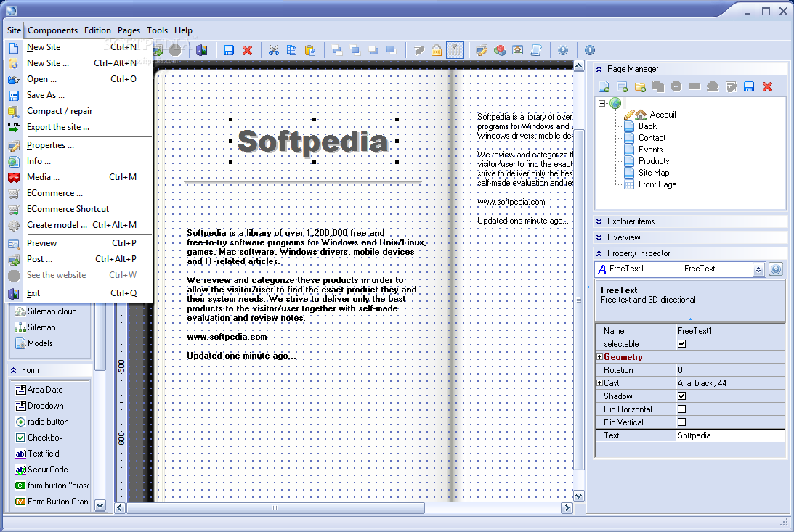The width and height of the screenshot is (794, 532).
Task: Open the Pages menu
Action: point(129,30)
